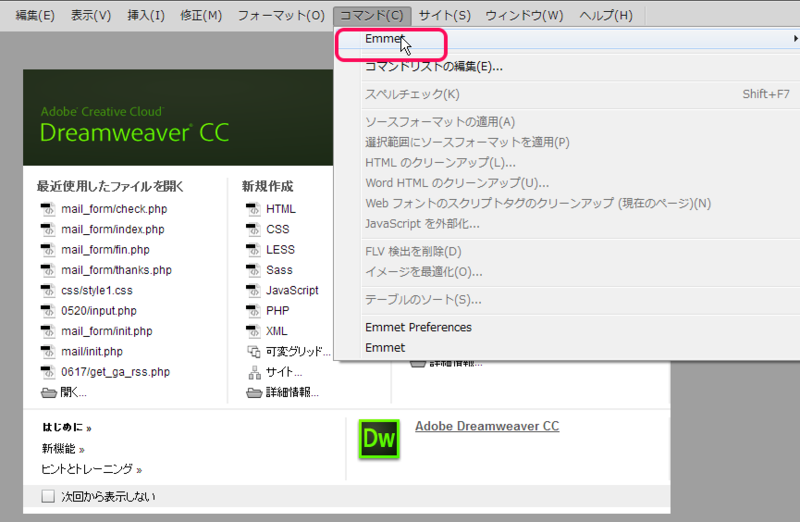The width and height of the screenshot is (800, 522).
Task: Click the new JavaScript document icon
Action: click(253, 291)
